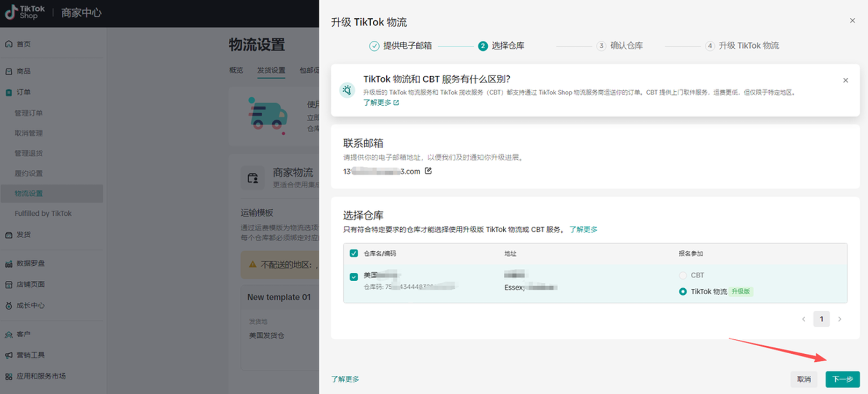Click the products (商品) sidebar icon
Screen dimensions: 868x394
coord(9,71)
